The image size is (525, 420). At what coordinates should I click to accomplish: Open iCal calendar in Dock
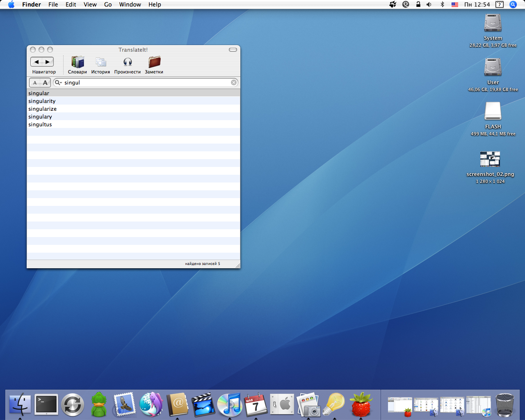[x=256, y=404]
